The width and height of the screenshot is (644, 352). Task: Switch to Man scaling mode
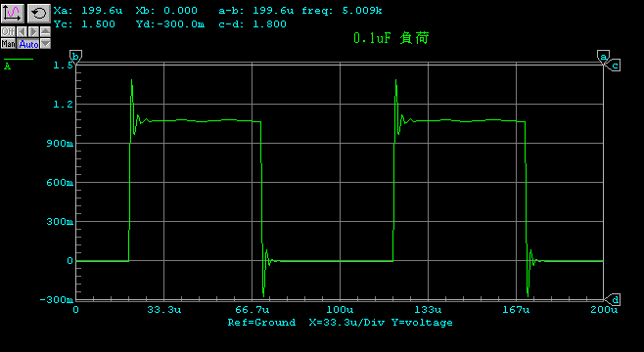8,43
